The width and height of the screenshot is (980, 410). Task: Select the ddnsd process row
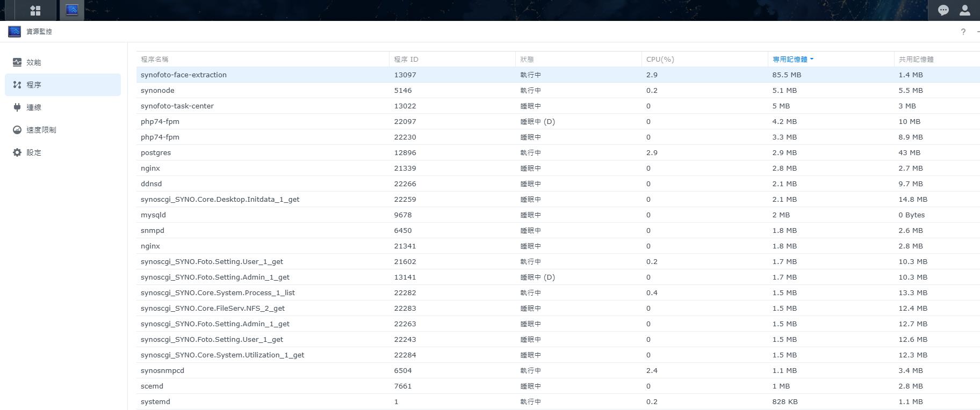click(558, 184)
